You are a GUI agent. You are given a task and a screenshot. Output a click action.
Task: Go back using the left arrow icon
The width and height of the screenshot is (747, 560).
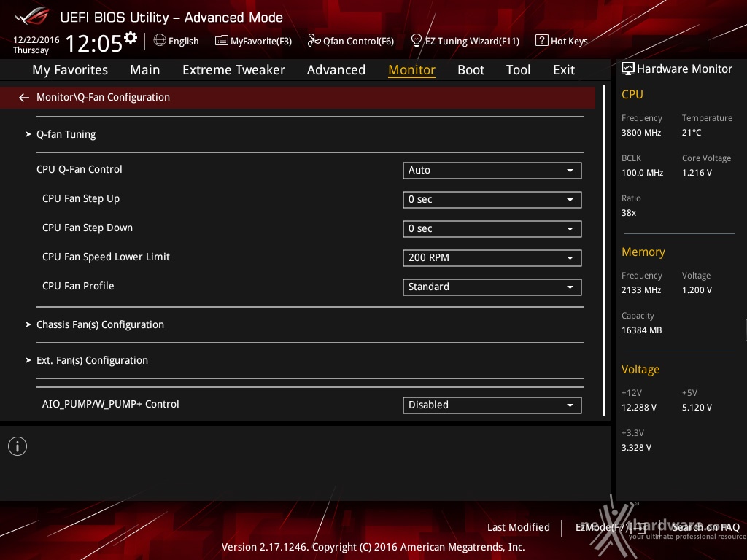[x=24, y=98]
